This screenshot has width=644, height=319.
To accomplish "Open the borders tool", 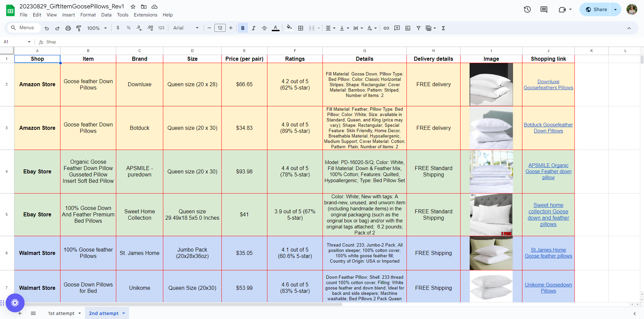I will click(301, 28).
